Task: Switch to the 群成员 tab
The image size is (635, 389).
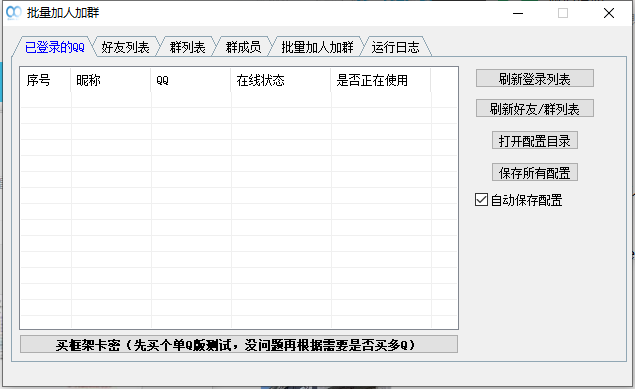Action: click(x=243, y=47)
